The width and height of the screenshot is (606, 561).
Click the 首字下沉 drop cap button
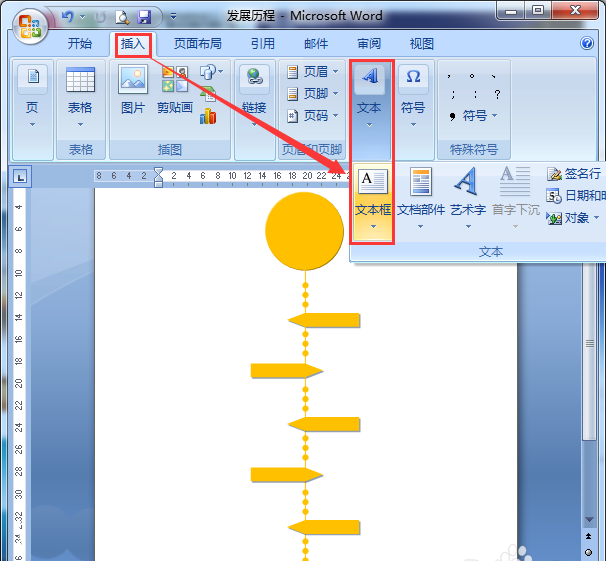point(516,198)
